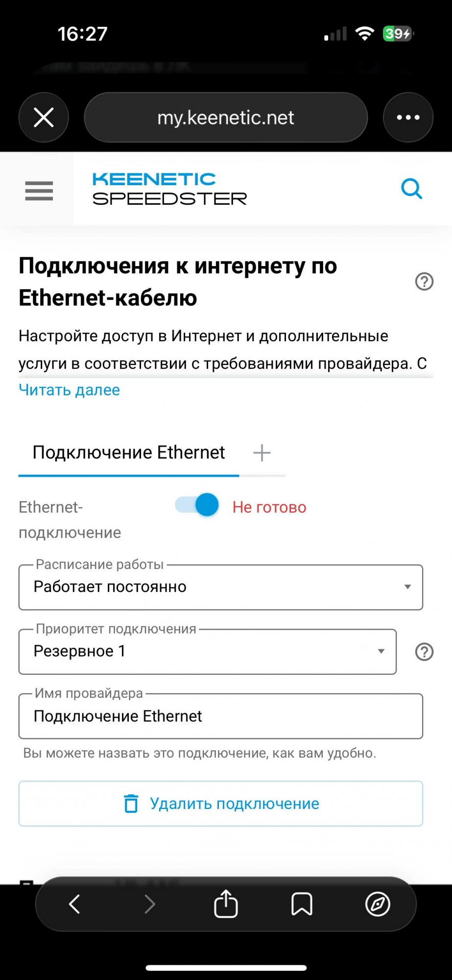Tap the search magnifier icon
The width and height of the screenshot is (452, 980).
[411, 189]
